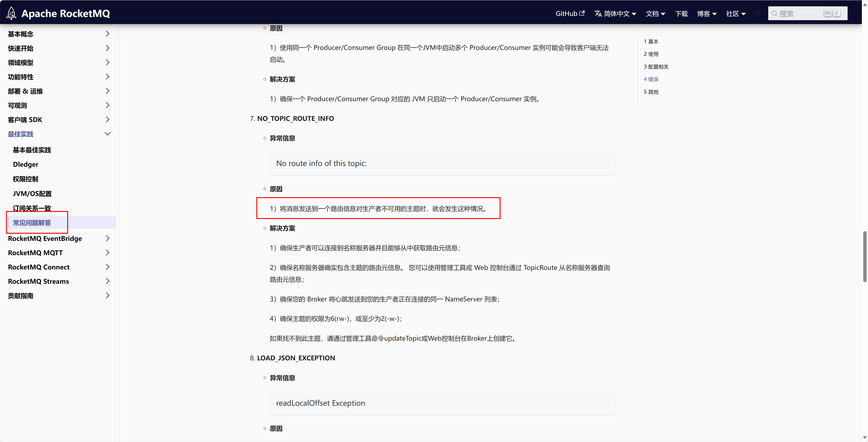Open 功能特性 in the sidebar
The height and width of the screenshot is (442, 868).
21,77
